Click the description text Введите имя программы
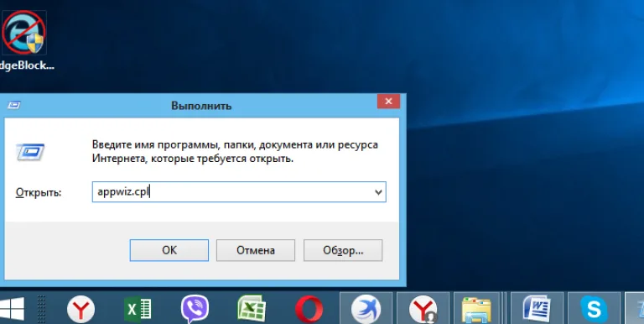 click(x=235, y=151)
